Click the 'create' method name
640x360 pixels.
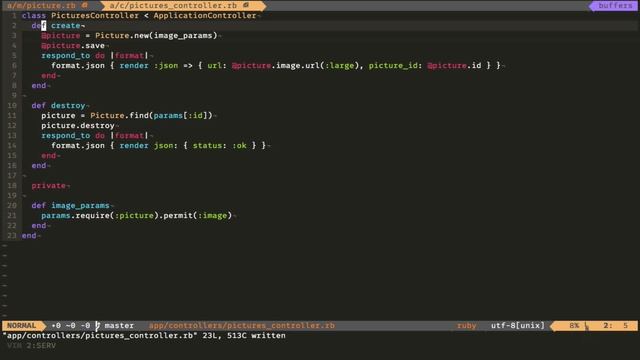[65, 26]
